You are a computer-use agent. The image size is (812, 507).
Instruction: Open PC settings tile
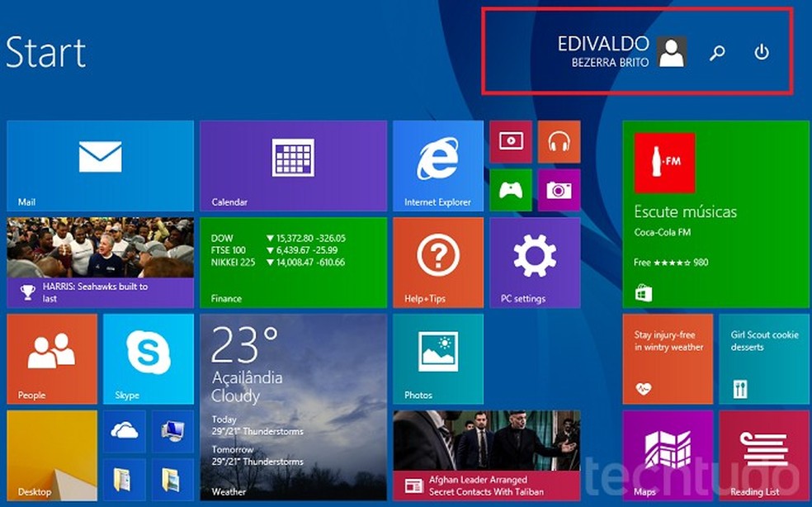(x=535, y=263)
